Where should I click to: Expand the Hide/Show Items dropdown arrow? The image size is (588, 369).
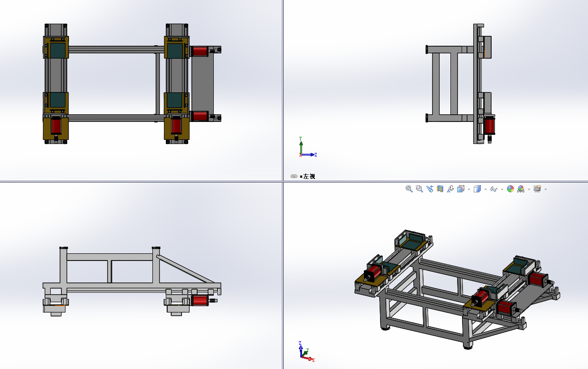click(502, 189)
